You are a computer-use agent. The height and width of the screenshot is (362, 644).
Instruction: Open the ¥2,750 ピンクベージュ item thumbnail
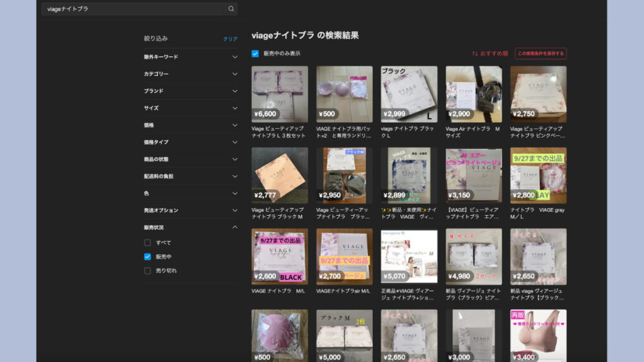point(539,94)
